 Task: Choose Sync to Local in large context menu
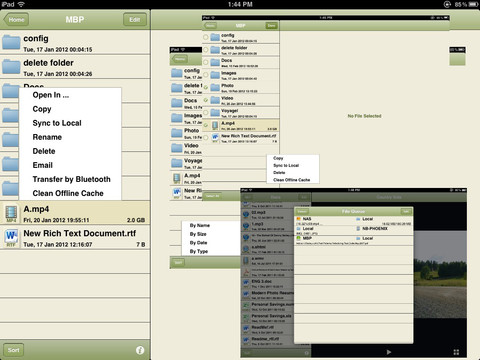tap(57, 123)
